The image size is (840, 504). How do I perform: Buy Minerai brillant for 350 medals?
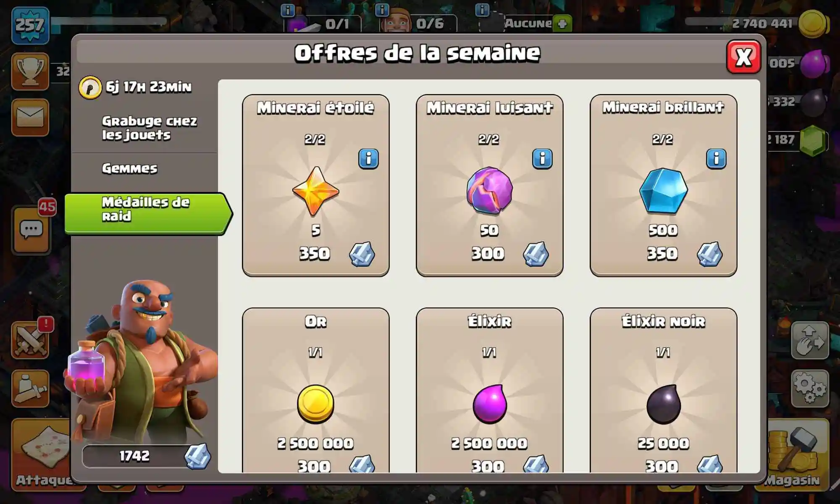coord(664,185)
